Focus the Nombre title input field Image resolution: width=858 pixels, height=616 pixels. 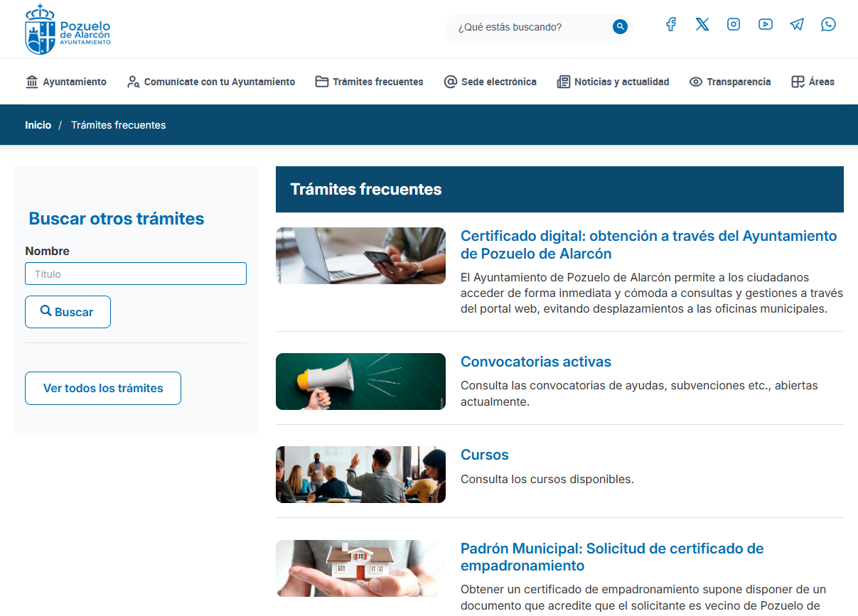coord(136,274)
